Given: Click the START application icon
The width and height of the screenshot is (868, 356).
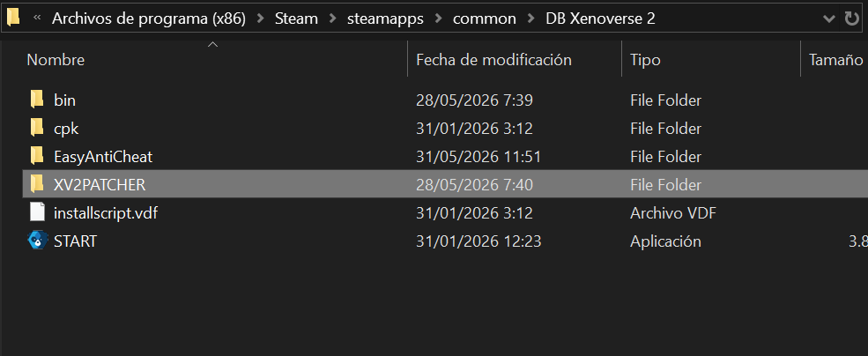Looking at the screenshot, I should [37, 241].
